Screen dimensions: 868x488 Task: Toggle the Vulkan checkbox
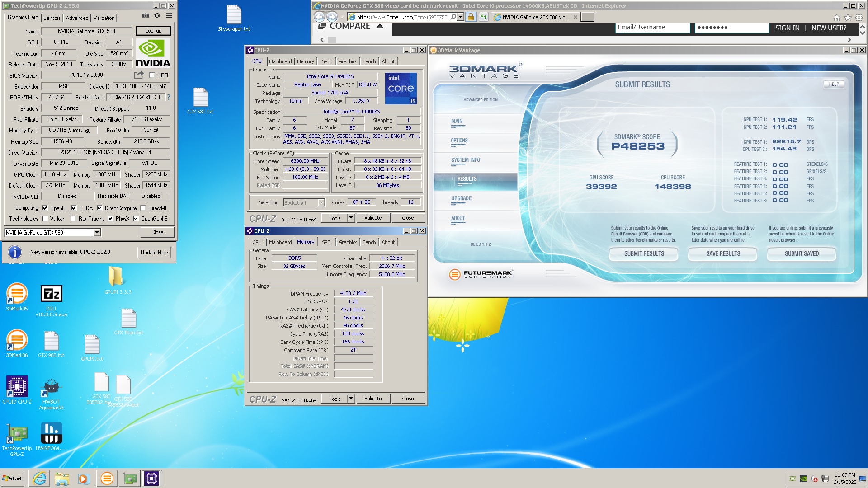click(45, 219)
